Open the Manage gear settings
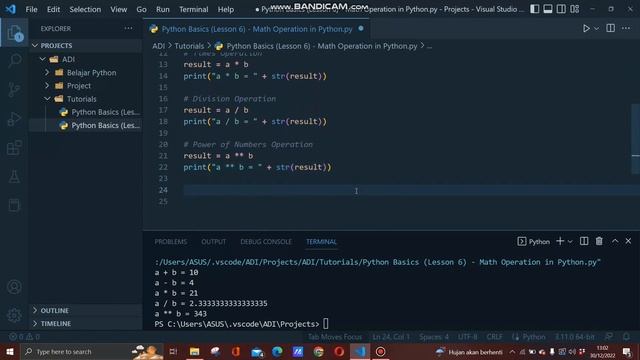Image resolution: width=640 pixels, height=360 pixels. 14,315
